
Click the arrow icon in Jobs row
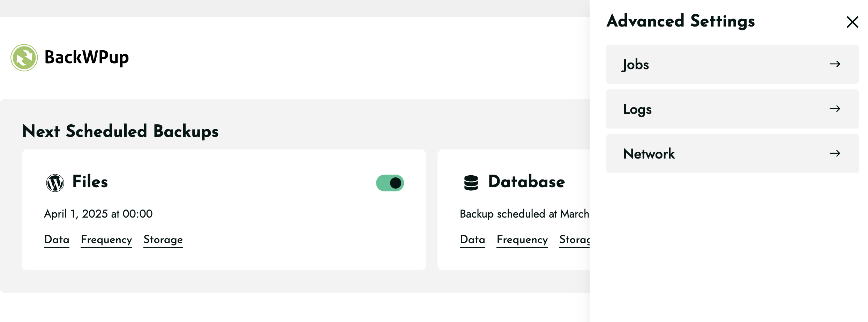tap(835, 64)
